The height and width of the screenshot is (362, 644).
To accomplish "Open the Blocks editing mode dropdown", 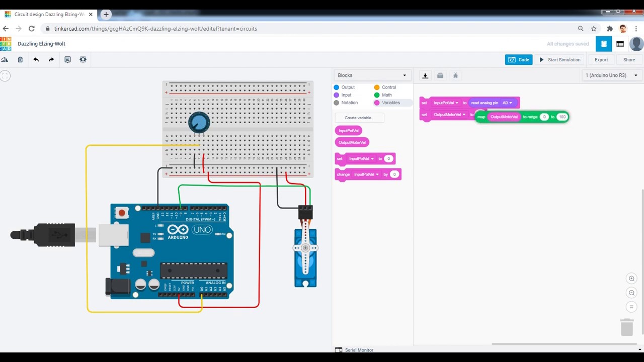I will [372, 75].
